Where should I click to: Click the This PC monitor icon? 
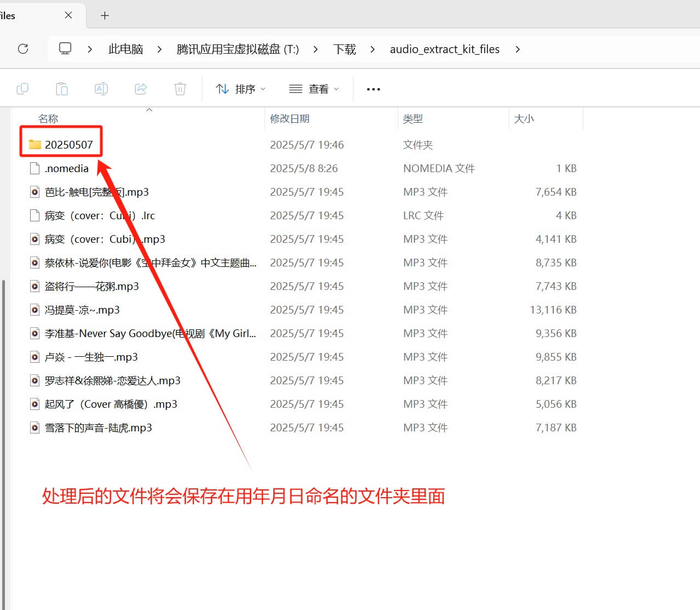click(x=65, y=49)
